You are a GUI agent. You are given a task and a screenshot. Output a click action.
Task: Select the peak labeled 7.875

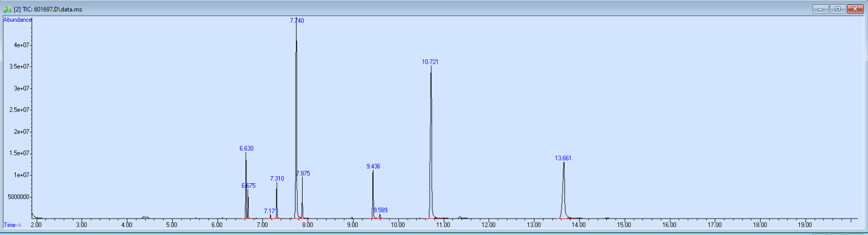(x=303, y=174)
